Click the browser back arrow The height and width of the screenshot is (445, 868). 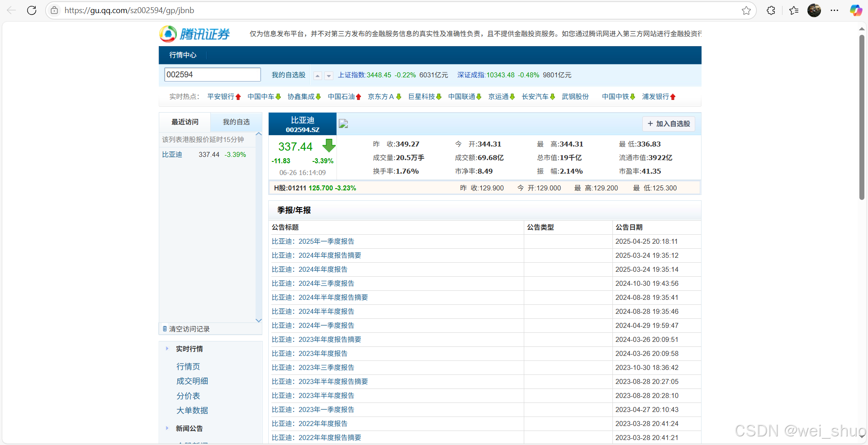[x=11, y=10]
